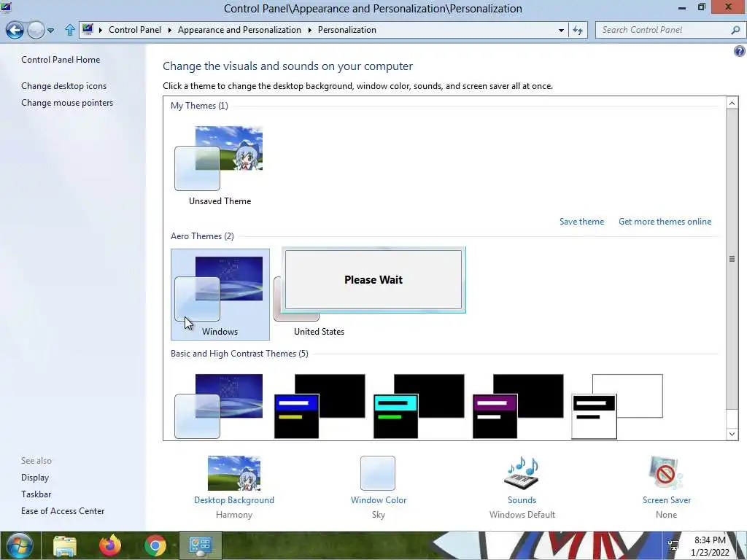747x560 pixels.
Task: Click the window system menu icon in title bar
Action: [6, 7]
